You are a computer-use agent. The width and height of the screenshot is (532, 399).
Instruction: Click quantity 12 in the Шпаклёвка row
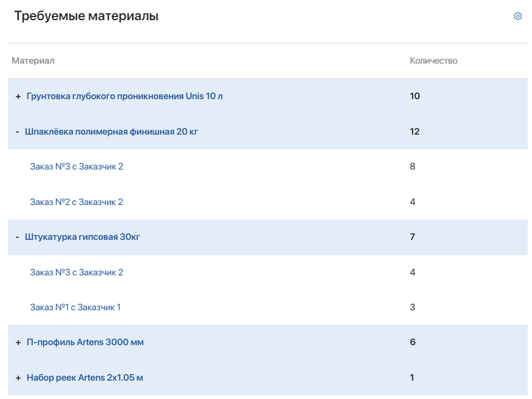tap(414, 132)
